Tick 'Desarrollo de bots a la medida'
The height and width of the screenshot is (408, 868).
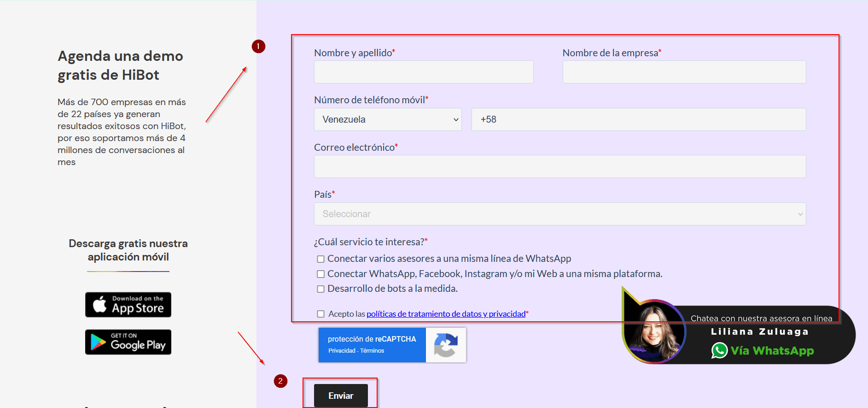coord(321,289)
